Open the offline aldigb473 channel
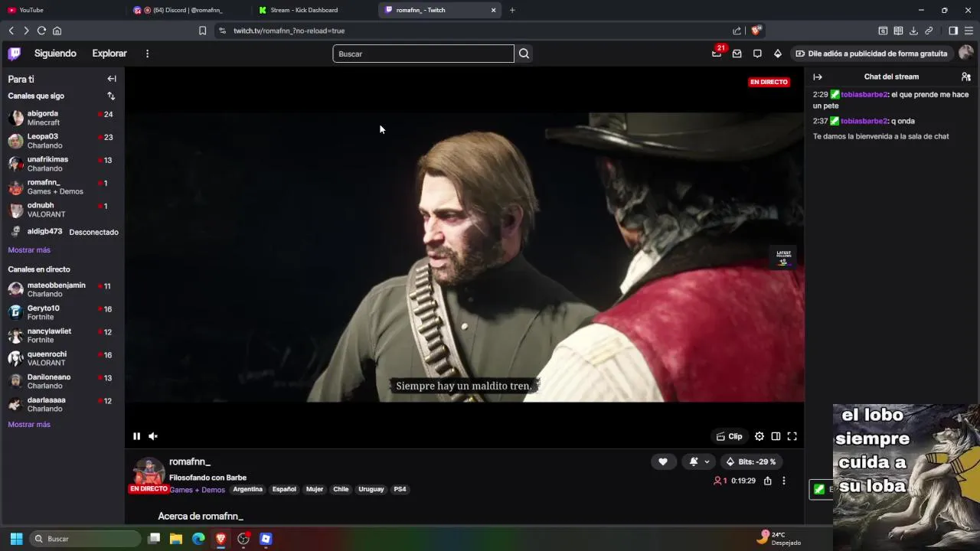980x551 pixels. pos(62,232)
